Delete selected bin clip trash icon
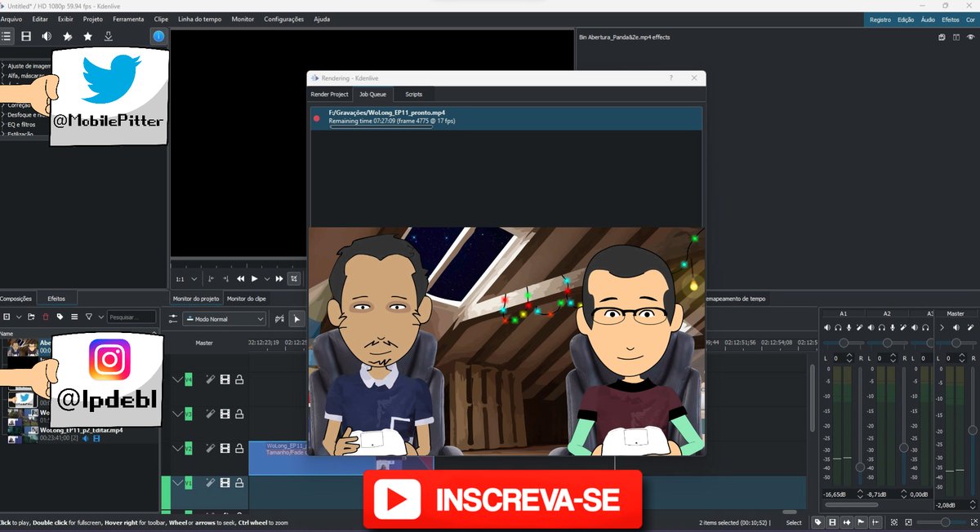This screenshot has height=532, width=980. coord(46,317)
